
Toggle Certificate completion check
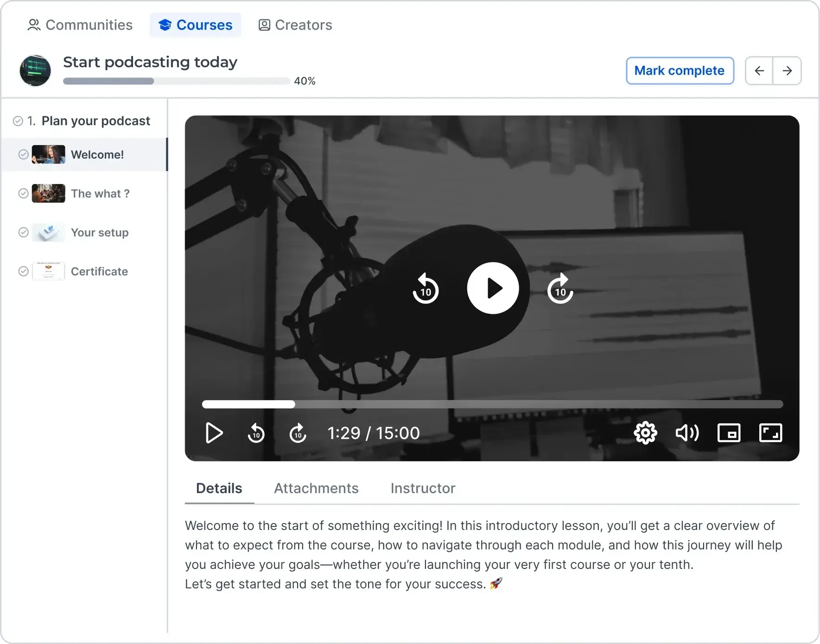click(x=23, y=271)
